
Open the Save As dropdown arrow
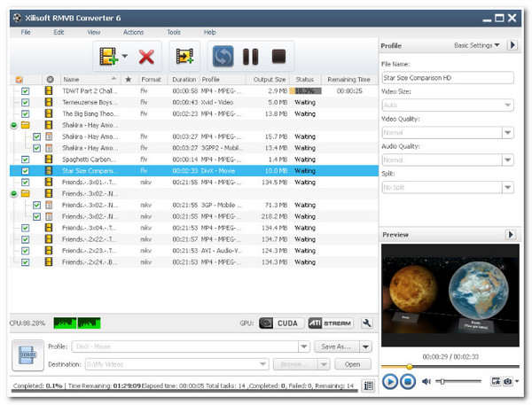[x=365, y=347]
